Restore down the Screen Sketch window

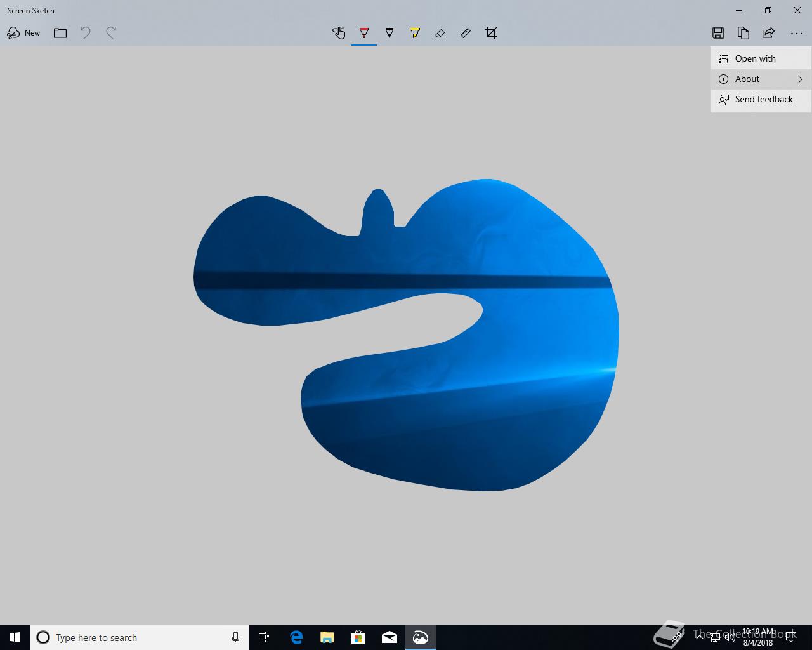coord(768,10)
